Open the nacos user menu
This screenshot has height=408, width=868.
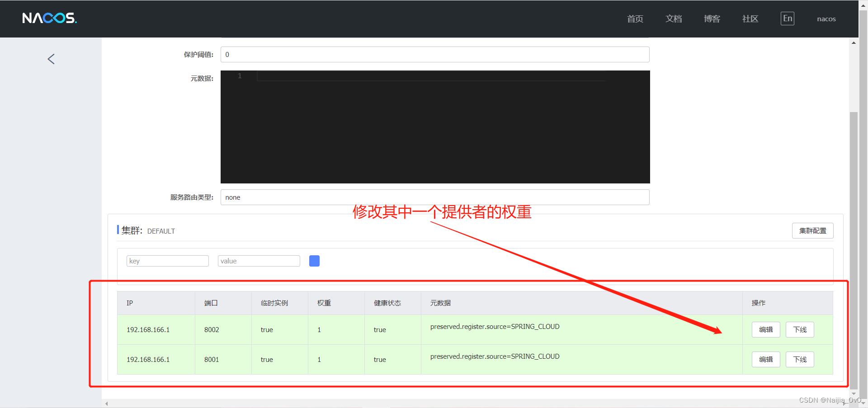[826, 19]
